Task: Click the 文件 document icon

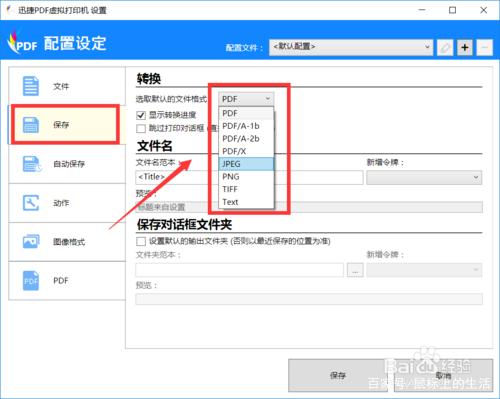Action: [x=31, y=86]
